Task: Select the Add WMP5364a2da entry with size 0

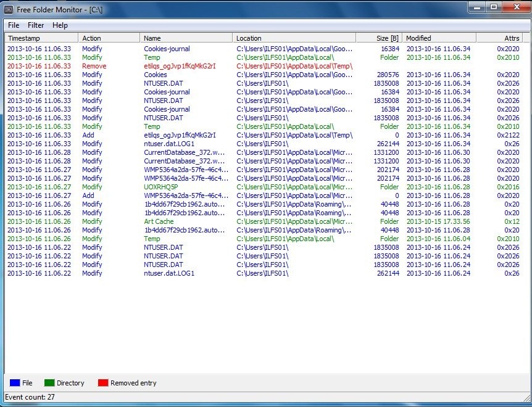Action: (186, 195)
